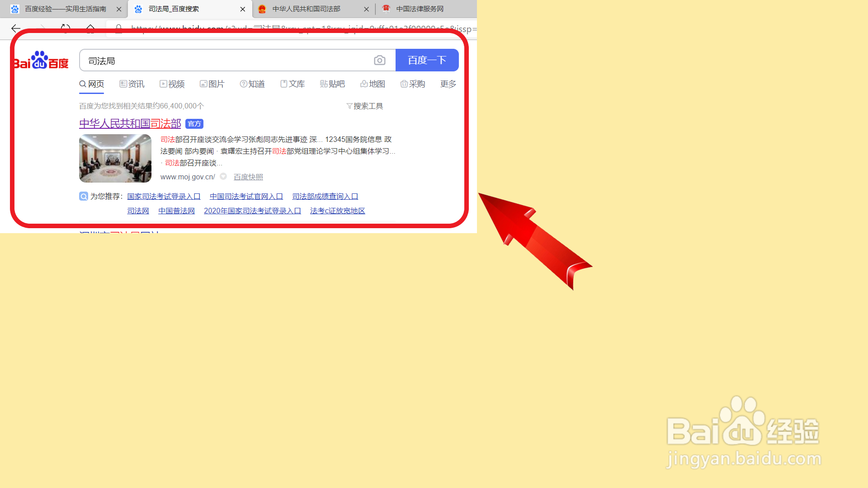Open the 图片 search category
The width and height of the screenshot is (868, 488).
click(212, 84)
